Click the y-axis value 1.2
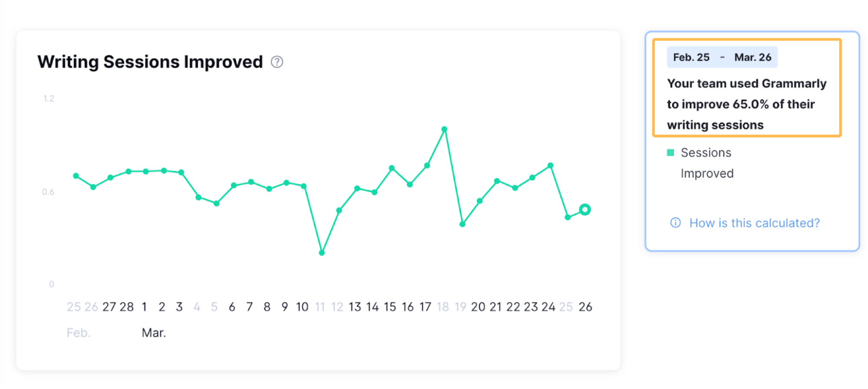 pos(49,98)
